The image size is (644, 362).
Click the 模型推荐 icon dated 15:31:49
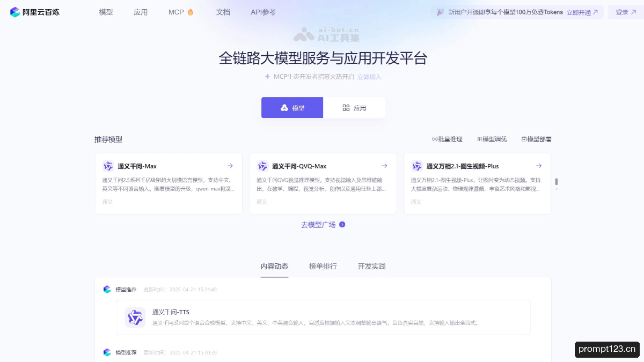107,290
